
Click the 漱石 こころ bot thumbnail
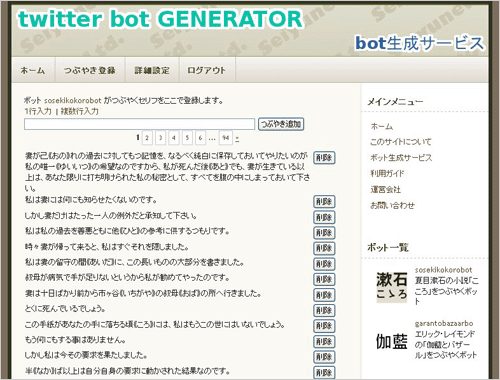392,286
